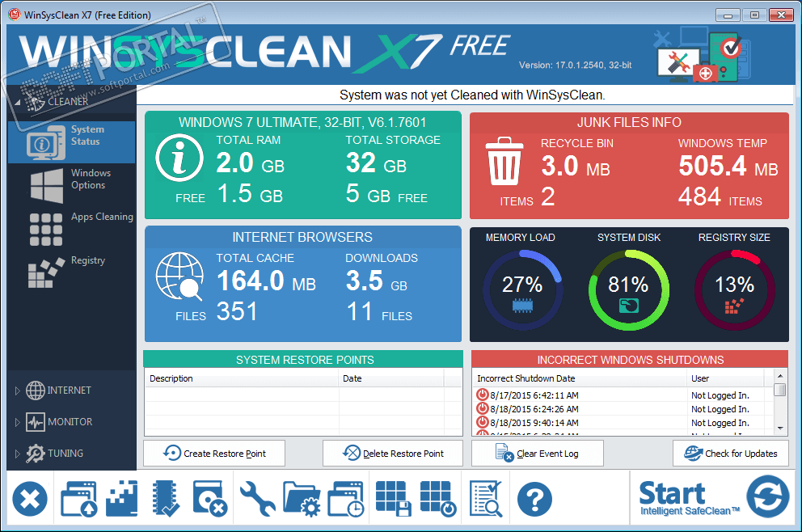This screenshot has height=532, width=802.
Task: Sort shutdowns by the User column header
Action: coord(725,378)
